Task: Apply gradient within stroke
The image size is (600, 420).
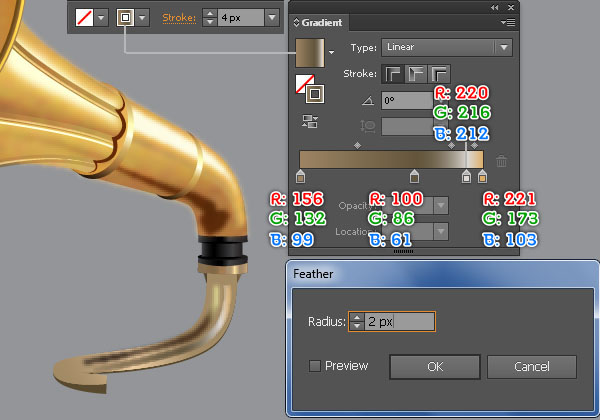Action: click(x=393, y=74)
